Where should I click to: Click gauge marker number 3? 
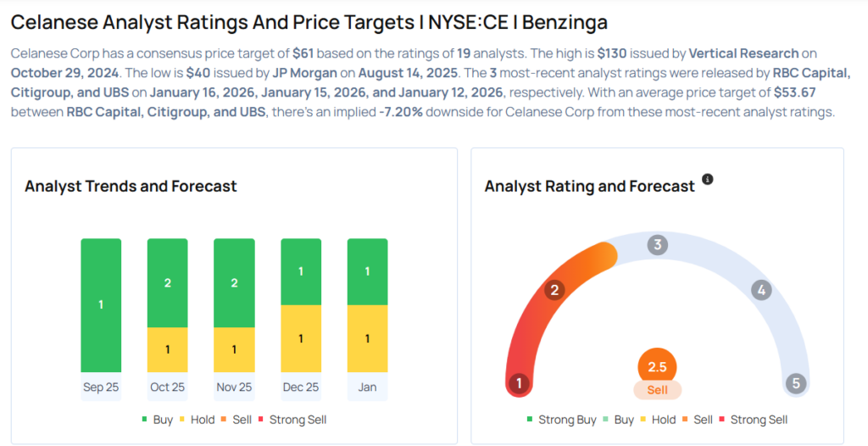click(657, 246)
